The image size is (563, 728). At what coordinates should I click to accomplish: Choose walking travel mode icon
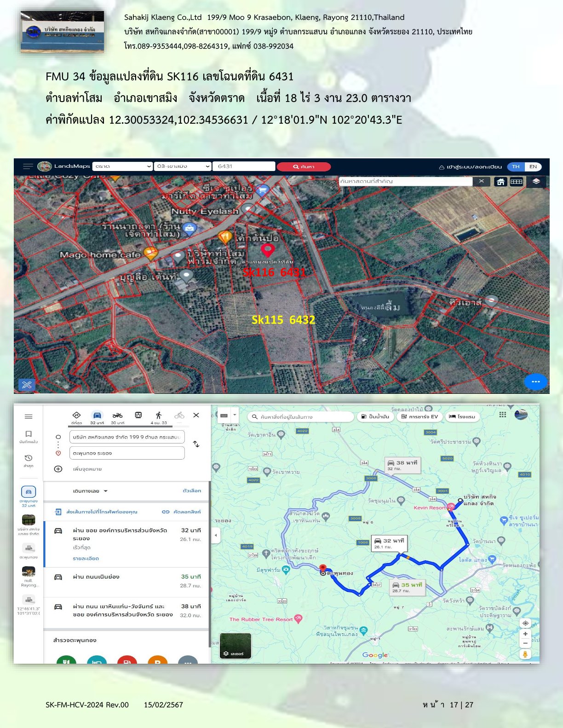159,415
